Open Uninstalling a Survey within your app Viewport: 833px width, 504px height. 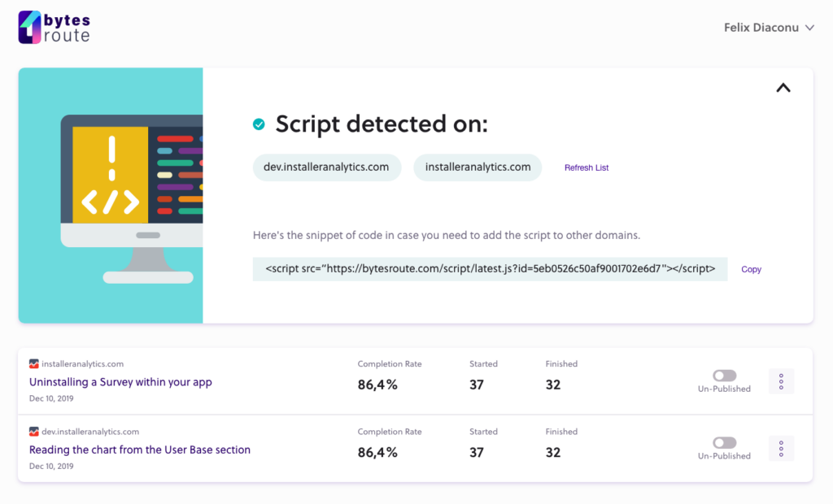[120, 382]
